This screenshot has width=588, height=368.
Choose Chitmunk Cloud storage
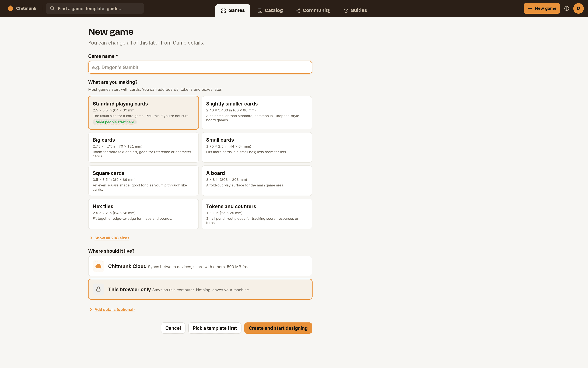[x=200, y=266]
